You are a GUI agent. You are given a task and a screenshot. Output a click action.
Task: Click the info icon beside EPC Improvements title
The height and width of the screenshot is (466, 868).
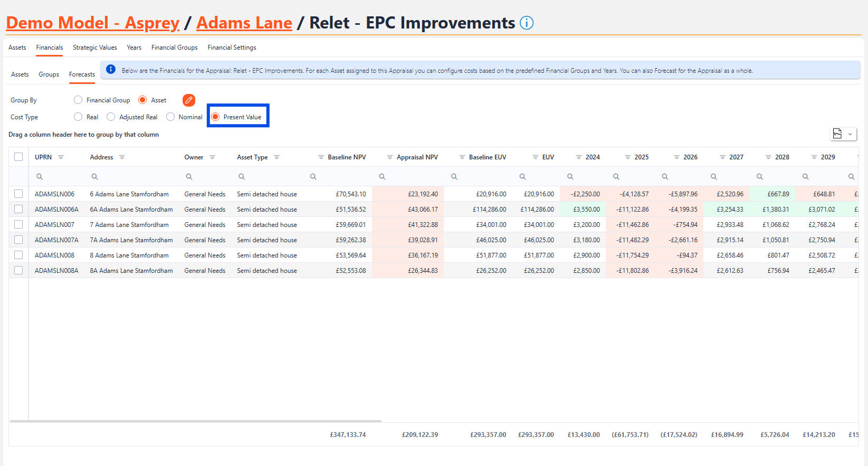[526, 23]
